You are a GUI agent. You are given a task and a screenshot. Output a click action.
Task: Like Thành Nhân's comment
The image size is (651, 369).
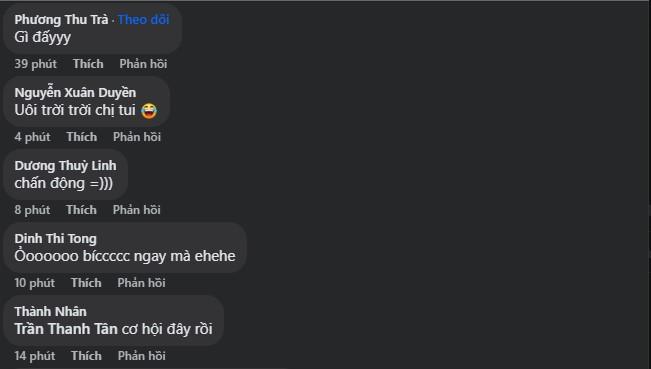point(86,356)
